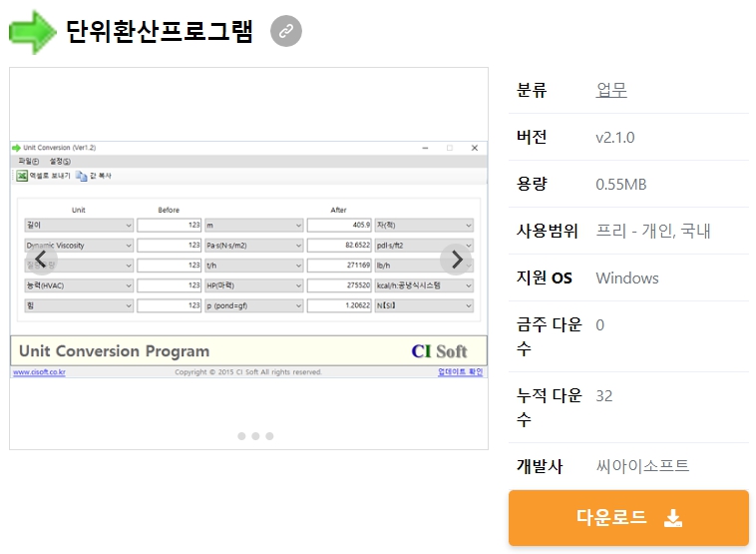
Task: Open the Unit Conversion program screenshot
Action: [248, 260]
